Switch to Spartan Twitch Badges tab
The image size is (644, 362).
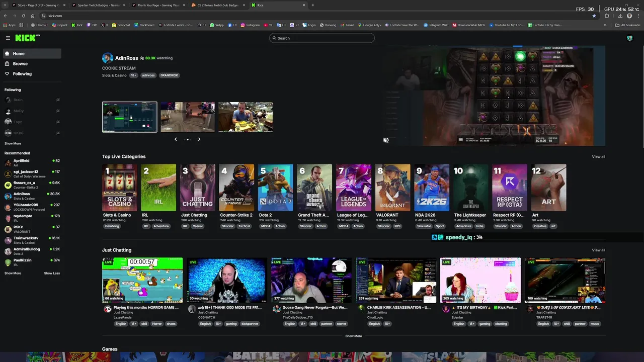[x=98, y=5]
